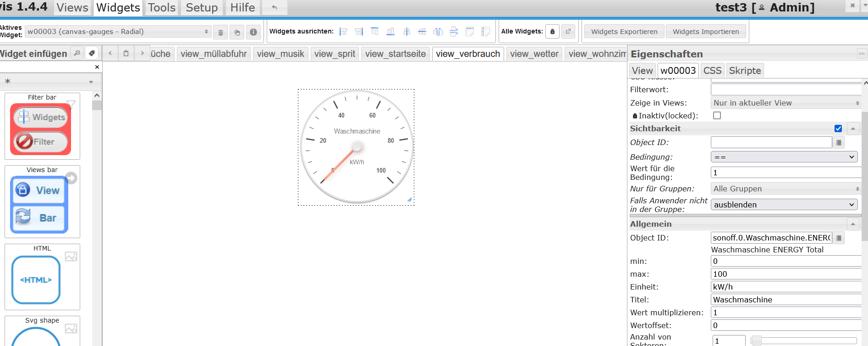868x346 pixels.
Task: Center widgets on the vertical axis icon
Action: pos(407,32)
